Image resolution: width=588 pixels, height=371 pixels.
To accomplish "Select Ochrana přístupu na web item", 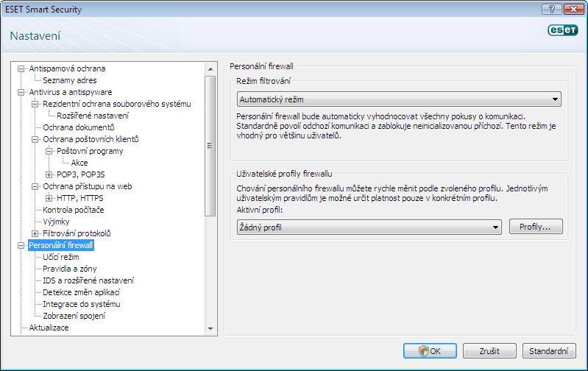I will pos(88,186).
